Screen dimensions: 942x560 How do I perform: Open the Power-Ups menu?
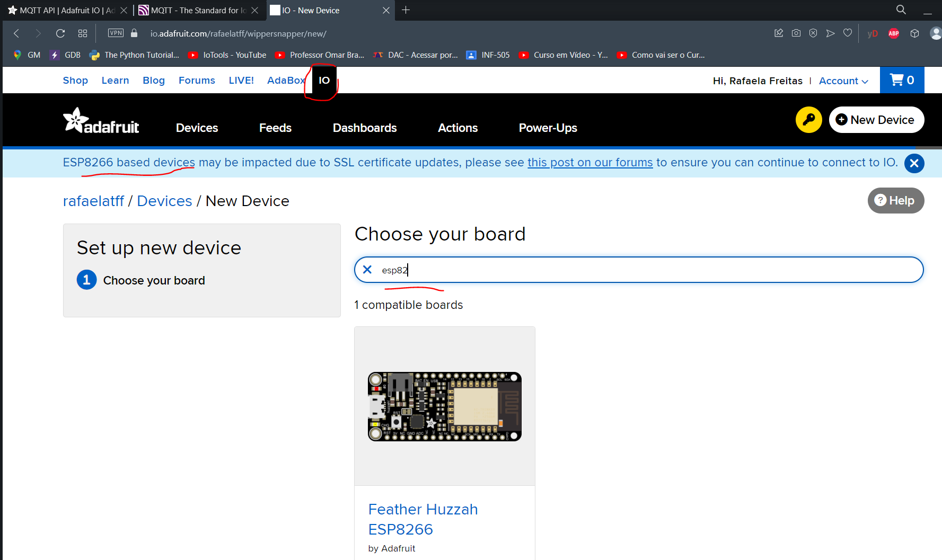tap(548, 128)
